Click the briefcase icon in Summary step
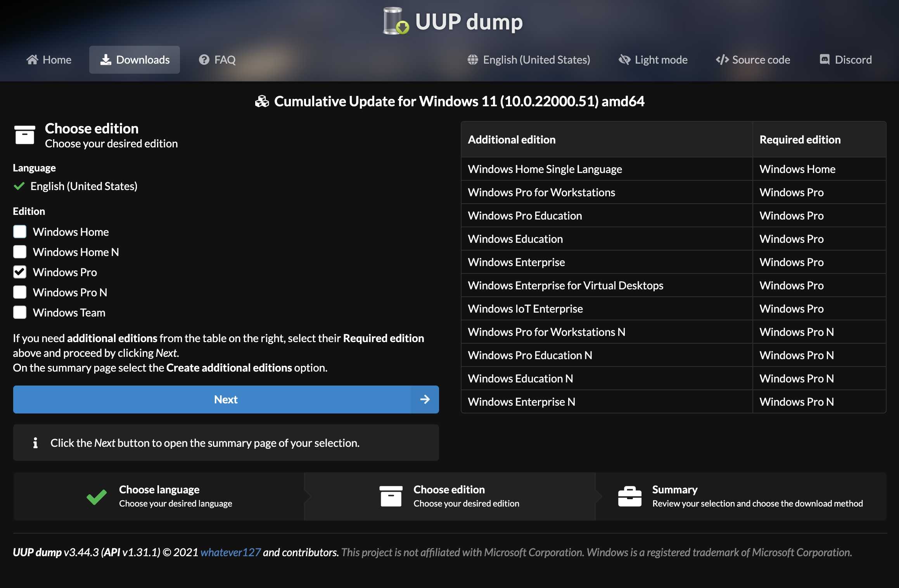This screenshot has width=899, height=588. [x=630, y=496]
